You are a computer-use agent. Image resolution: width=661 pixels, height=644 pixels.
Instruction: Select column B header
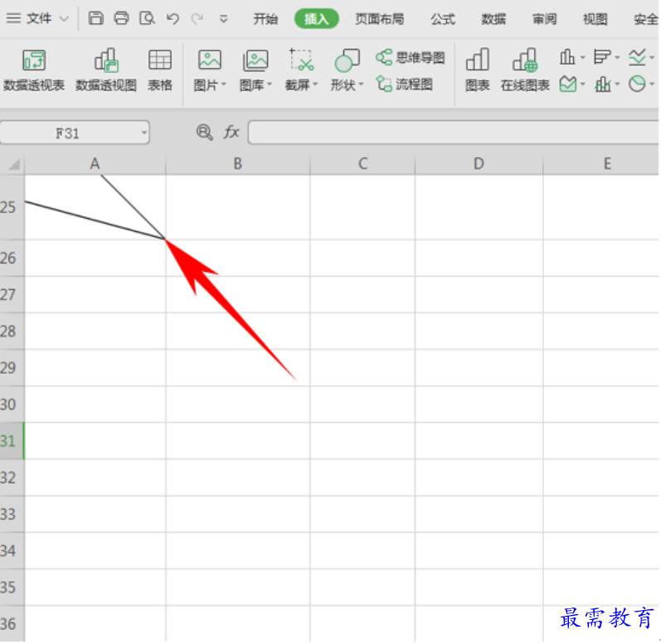click(x=238, y=164)
